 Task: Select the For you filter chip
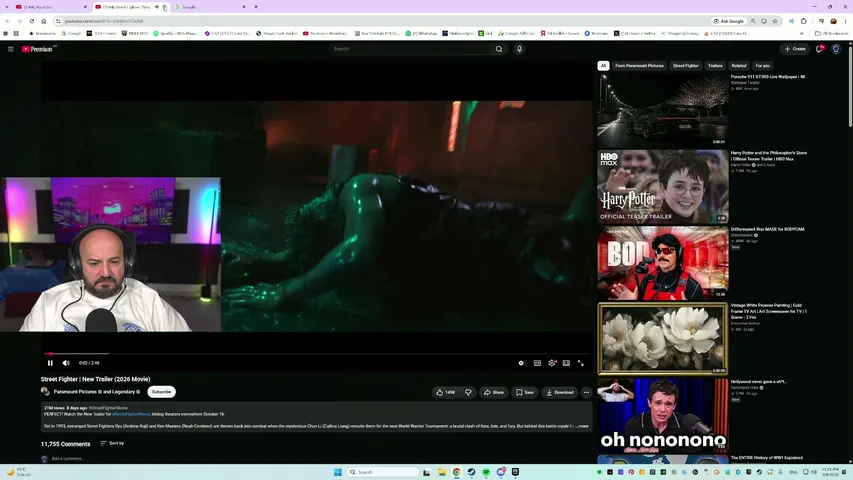pyautogui.click(x=763, y=65)
